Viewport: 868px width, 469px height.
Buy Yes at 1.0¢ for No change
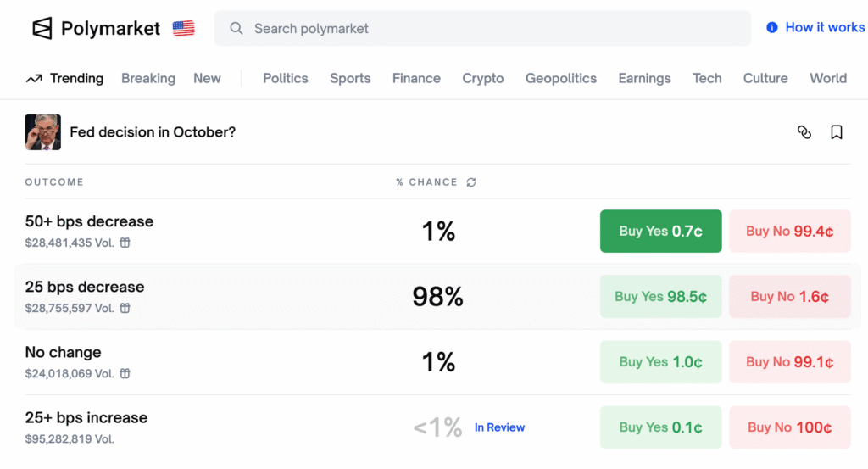click(660, 362)
